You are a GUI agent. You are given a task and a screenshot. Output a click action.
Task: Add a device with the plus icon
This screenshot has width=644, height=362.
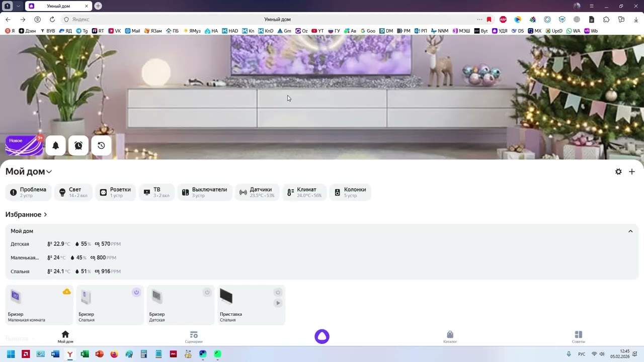click(x=632, y=171)
